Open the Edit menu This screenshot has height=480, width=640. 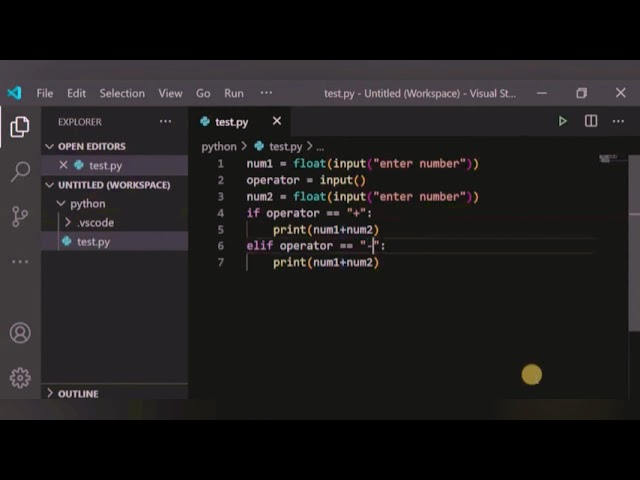[76, 93]
